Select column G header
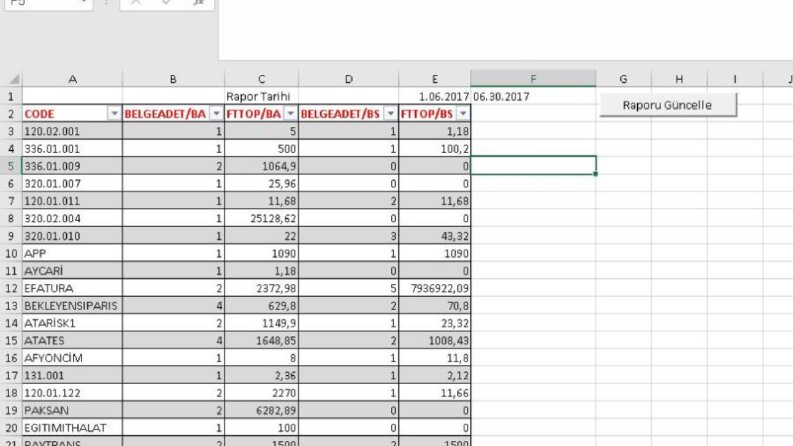Viewport: 793px width, 446px height. [x=624, y=79]
